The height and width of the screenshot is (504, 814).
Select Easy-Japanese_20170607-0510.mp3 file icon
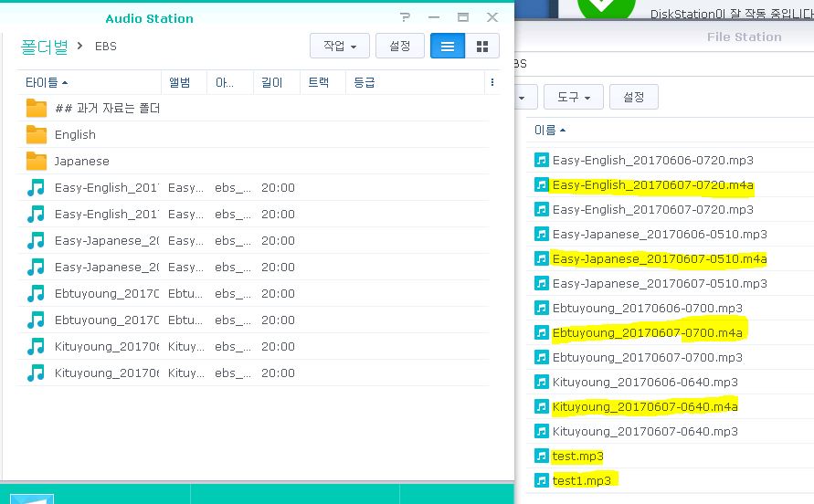(542, 283)
